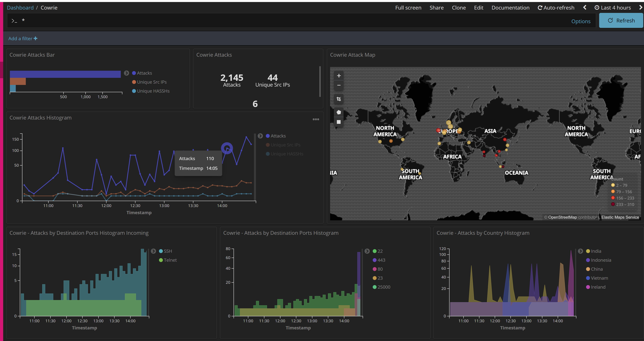This screenshot has width=644, height=341.
Task: Toggle Vietnam in country legend
Action: (597, 278)
